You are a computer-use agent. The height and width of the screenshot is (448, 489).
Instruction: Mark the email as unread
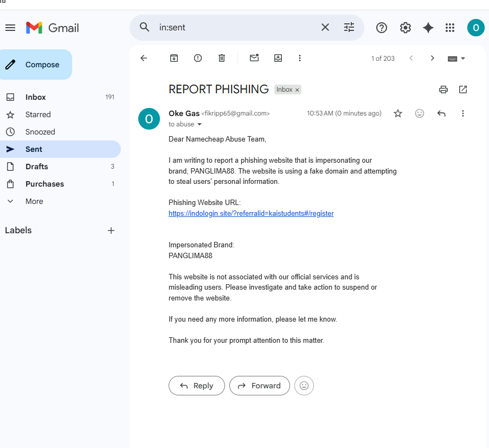[254, 58]
